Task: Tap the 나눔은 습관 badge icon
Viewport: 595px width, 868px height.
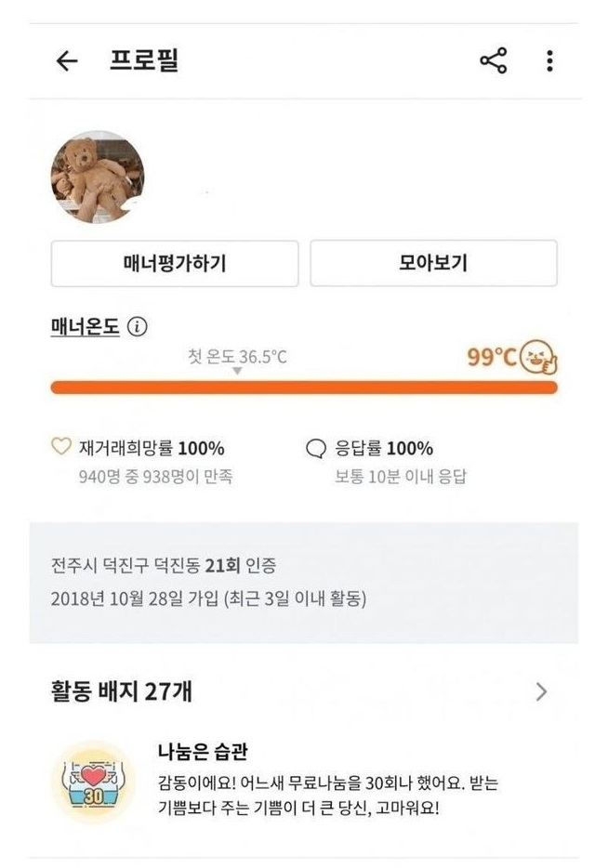Action: coord(91,782)
